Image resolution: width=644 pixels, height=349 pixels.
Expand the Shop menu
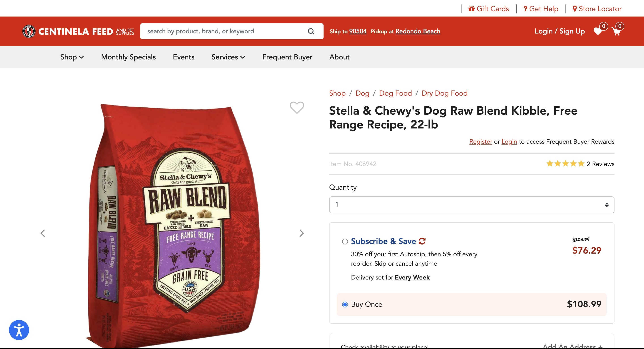tap(72, 57)
